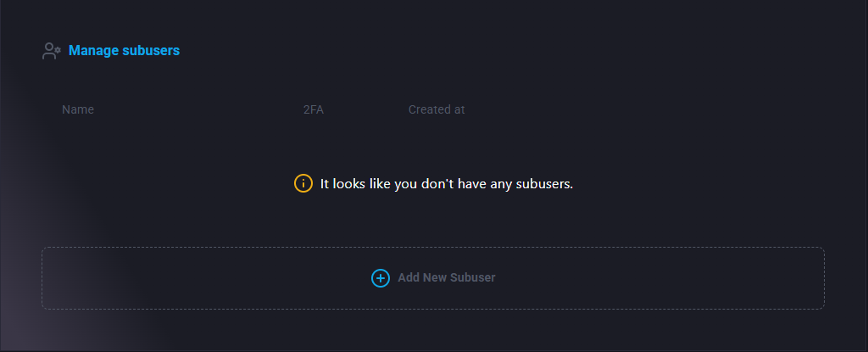Image resolution: width=868 pixels, height=352 pixels.
Task: Sort by the 2FA column header
Action: 313,109
